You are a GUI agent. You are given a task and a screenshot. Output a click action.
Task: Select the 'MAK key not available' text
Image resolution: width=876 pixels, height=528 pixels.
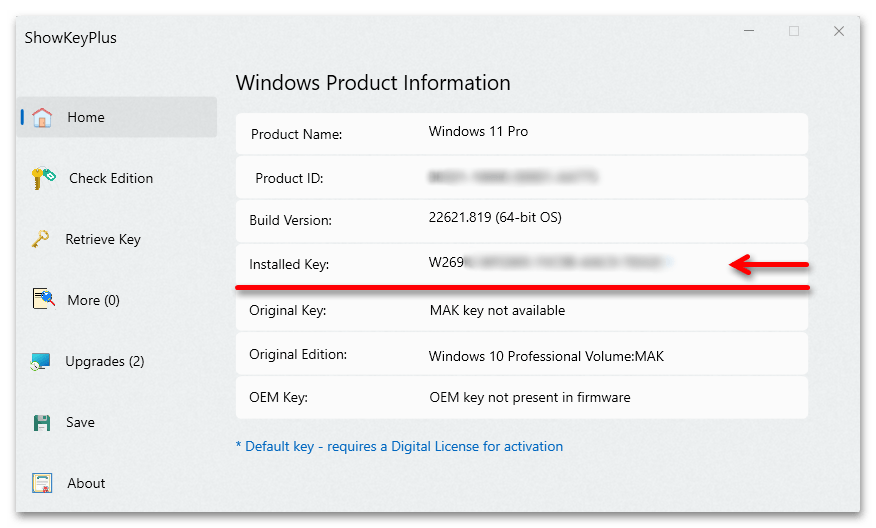point(497,310)
